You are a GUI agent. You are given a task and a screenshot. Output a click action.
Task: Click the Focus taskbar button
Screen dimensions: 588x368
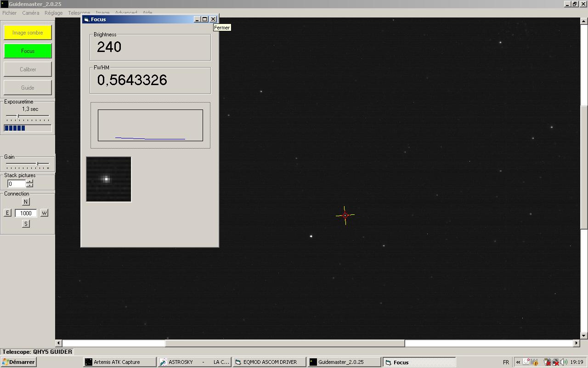[x=419, y=362]
